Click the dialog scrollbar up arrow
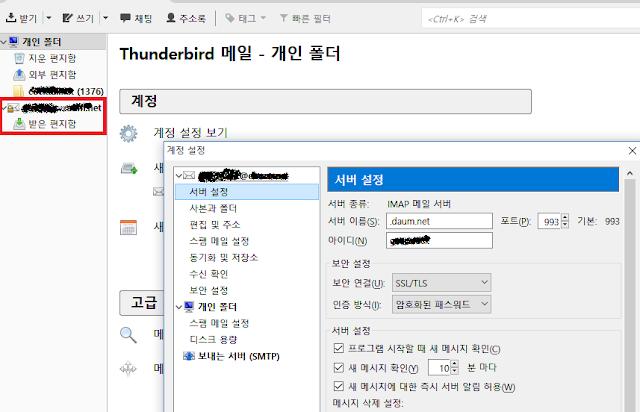The height and width of the screenshot is (412, 640). (x=630, y=174)
